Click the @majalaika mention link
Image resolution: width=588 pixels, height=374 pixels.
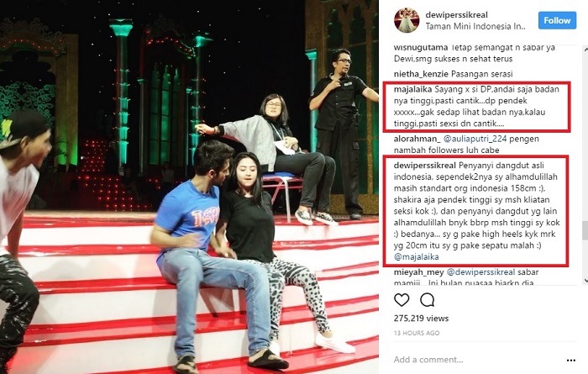point(417,257)
